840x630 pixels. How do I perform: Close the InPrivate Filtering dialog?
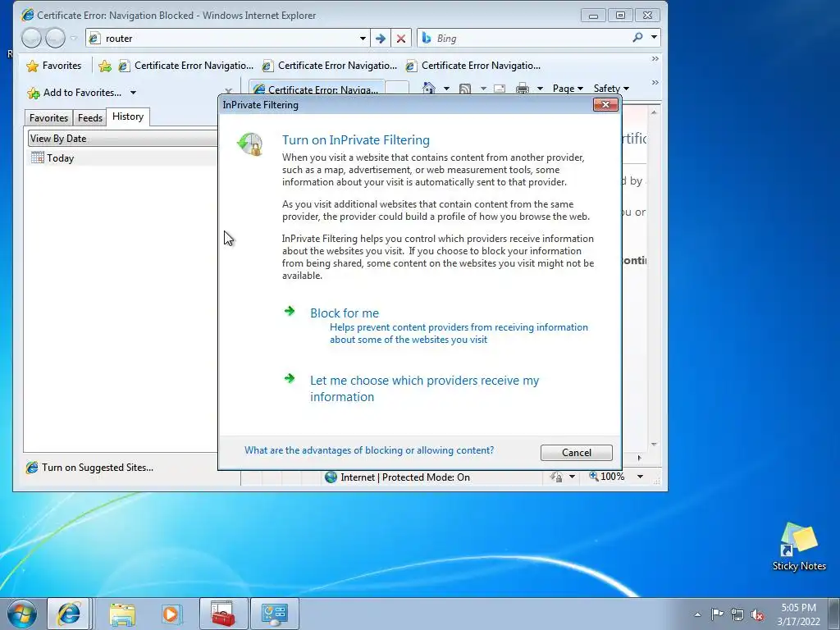[x=605, y=104]
